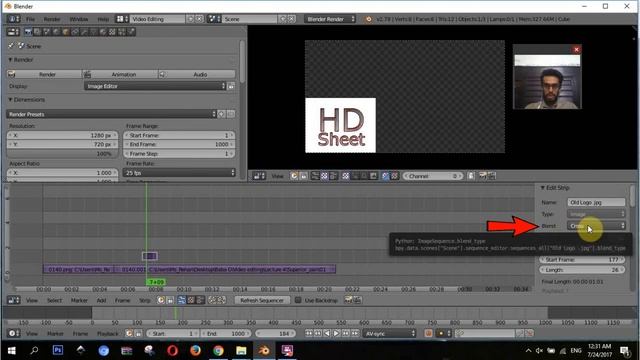The height and width of the screenshot is (360, 640).
Task: Open the Display Image Editor dropdown
Action: [x=155, y=86]
